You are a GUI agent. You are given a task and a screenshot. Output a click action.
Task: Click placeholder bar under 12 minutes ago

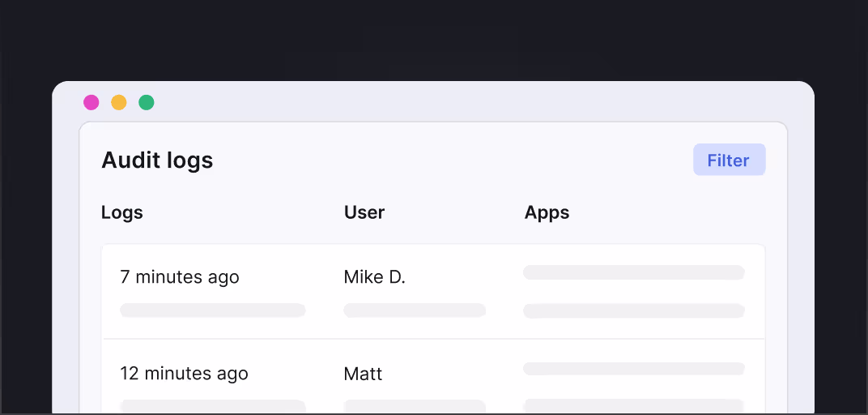(213, 406)
